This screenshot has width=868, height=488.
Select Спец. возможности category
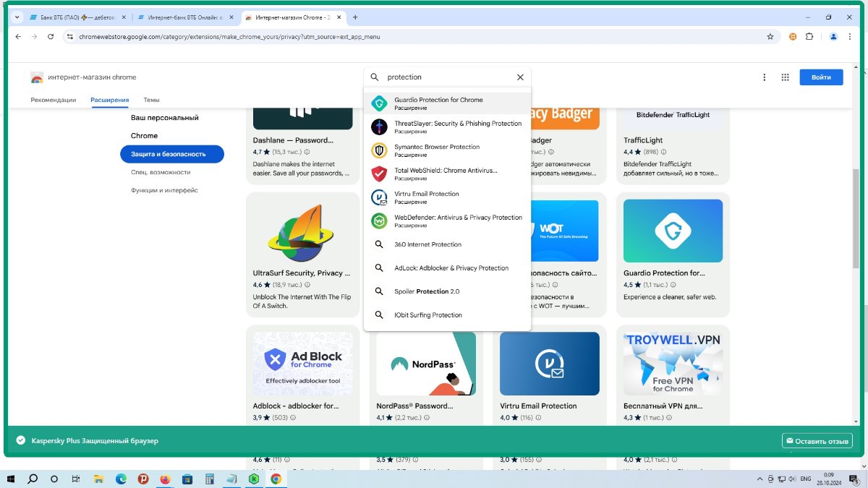161,172
